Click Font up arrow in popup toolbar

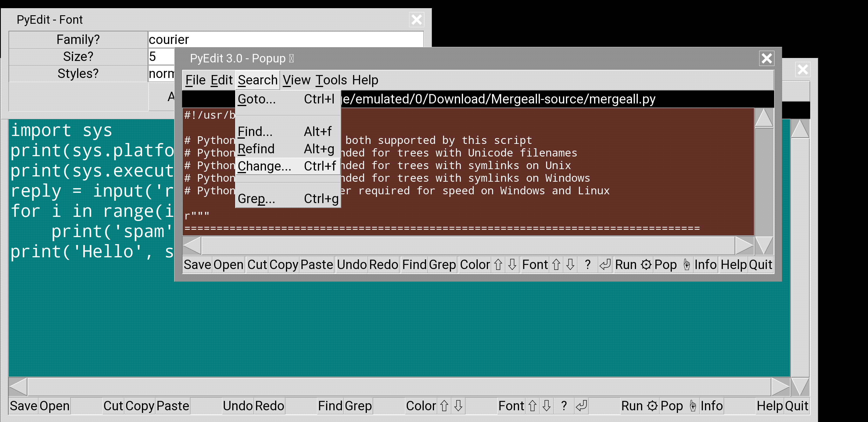coord(556,265)
